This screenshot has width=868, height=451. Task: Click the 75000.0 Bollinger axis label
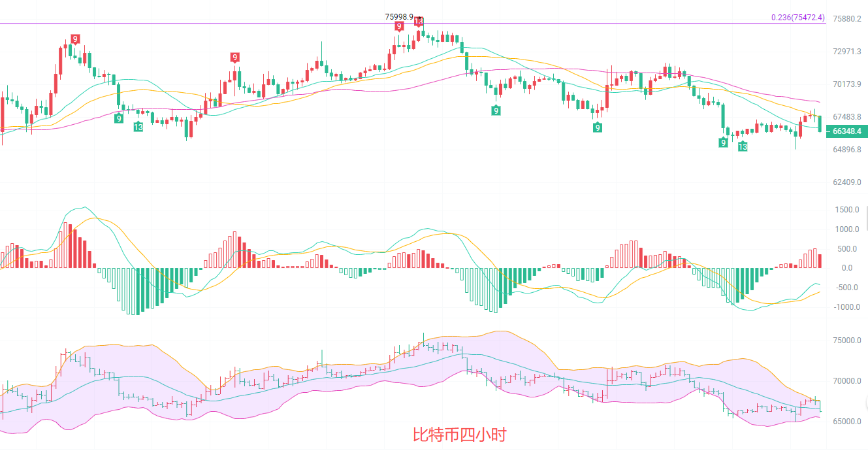pyautogui.click(x=846, y=341)
